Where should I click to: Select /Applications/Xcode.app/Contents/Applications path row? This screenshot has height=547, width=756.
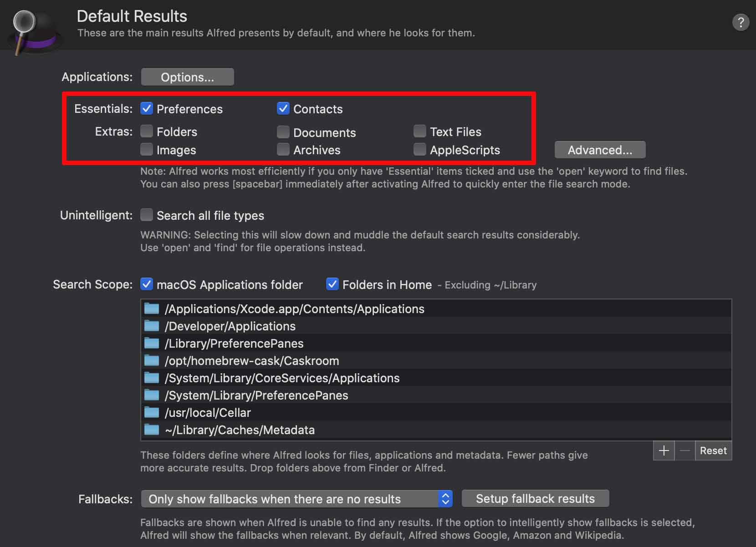click(x=436, y=309)
